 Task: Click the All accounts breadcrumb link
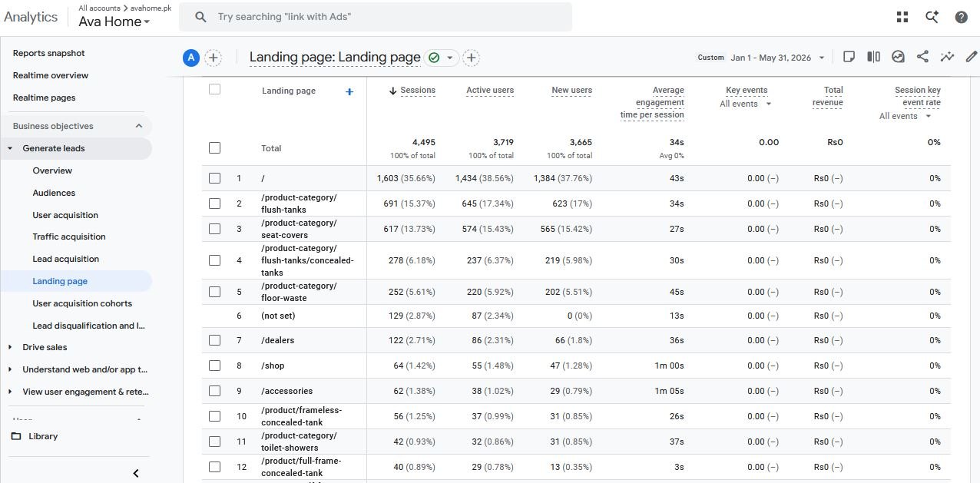[99, 8]
